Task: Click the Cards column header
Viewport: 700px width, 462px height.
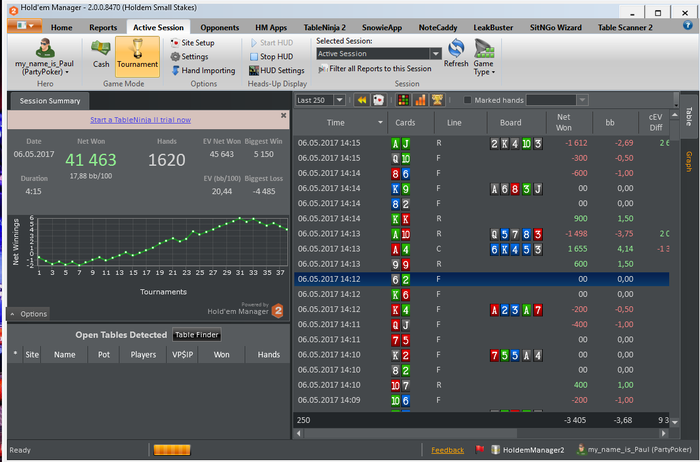Action: click(x=405, y=122)
